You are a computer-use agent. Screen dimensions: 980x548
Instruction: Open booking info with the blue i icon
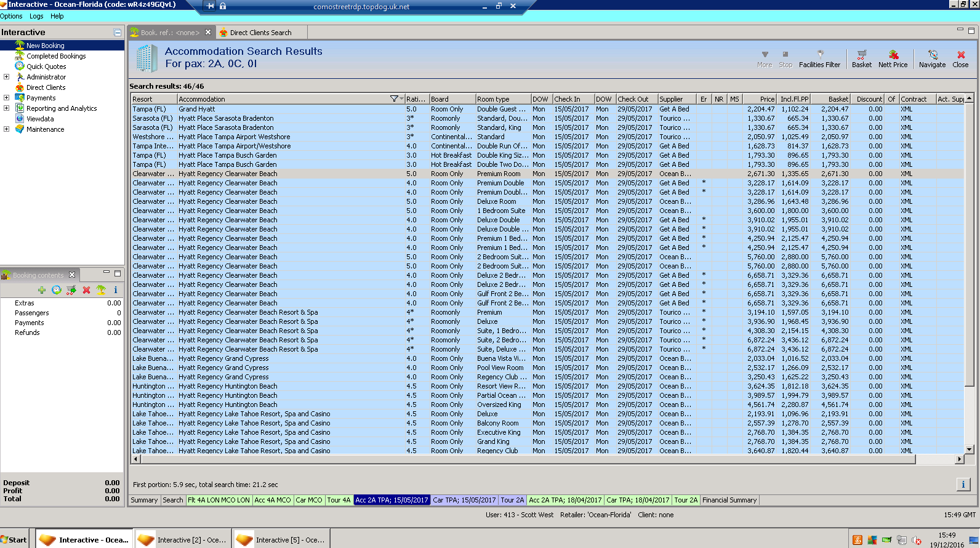tap(115, 290)
